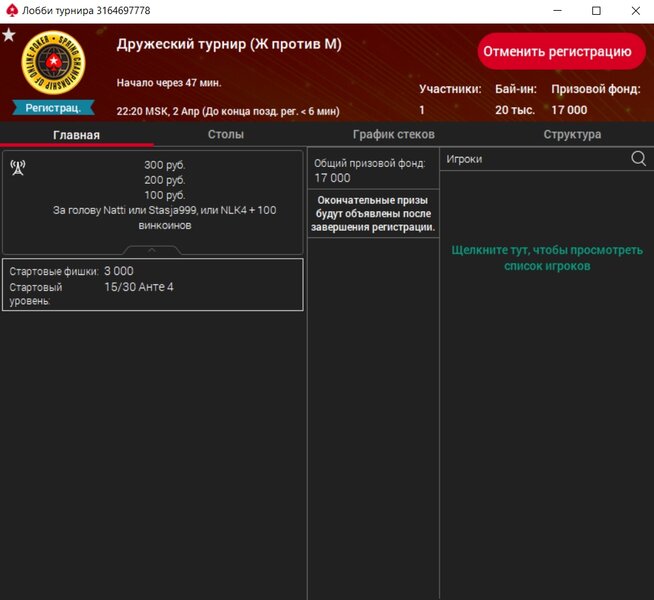The image size is (654, 600).
Task: Click the magnifier search icon in Игроки
Action: coord(639,159)
